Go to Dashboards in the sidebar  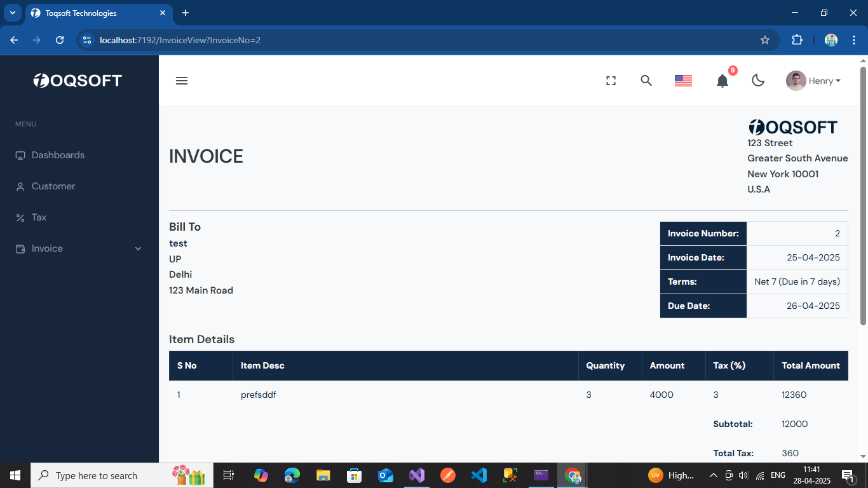pyautogui.click(x=58, y=155)
